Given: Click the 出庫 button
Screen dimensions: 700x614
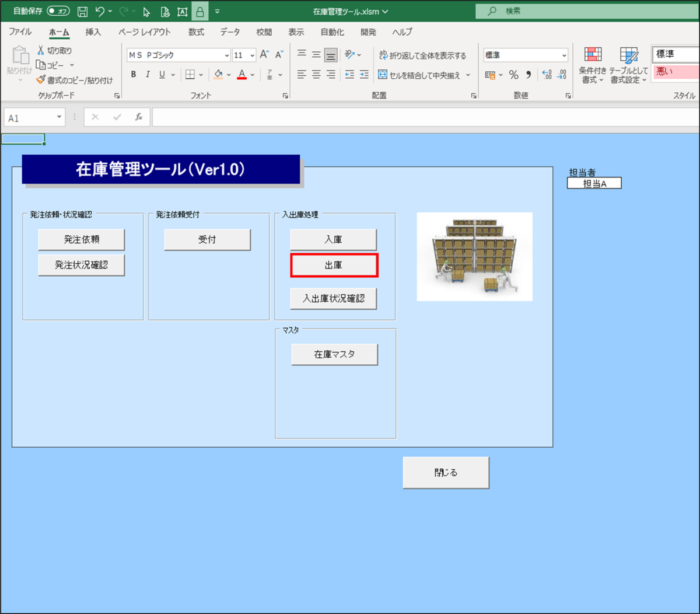Looking at the screenshot, I should click(x=334, y=265).
